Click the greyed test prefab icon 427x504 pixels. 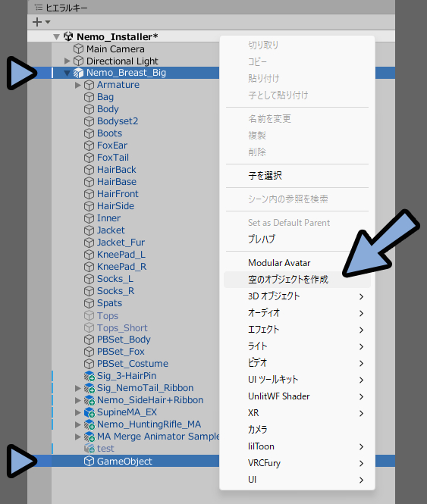click(x=89, y=449)
